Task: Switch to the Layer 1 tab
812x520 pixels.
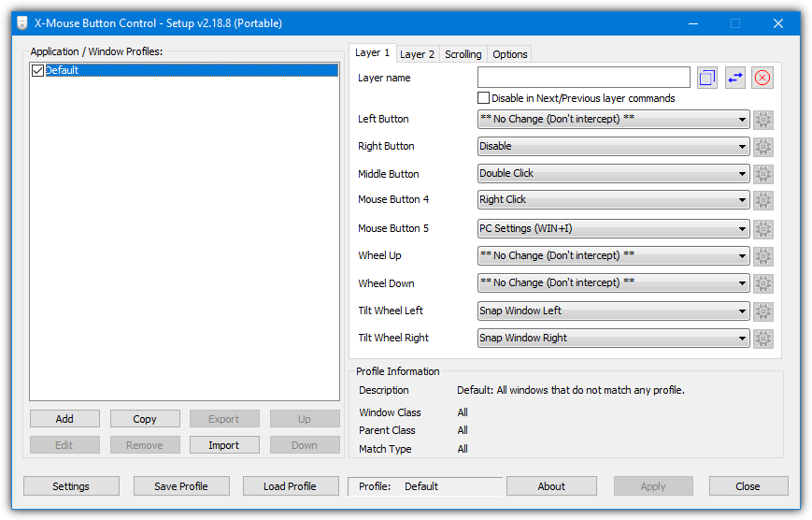Action: click(372, 53)
